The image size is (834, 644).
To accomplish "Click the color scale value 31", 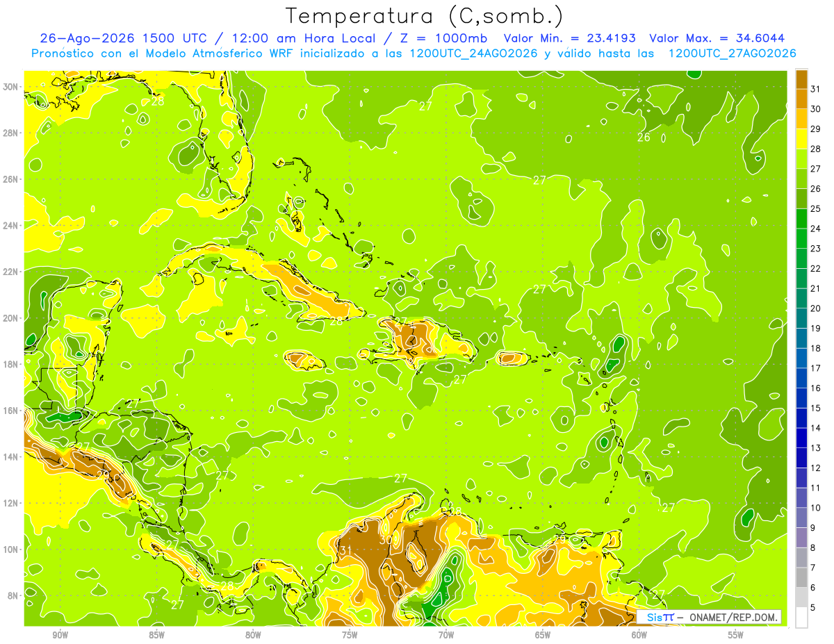I will click(x=815, y=88).
